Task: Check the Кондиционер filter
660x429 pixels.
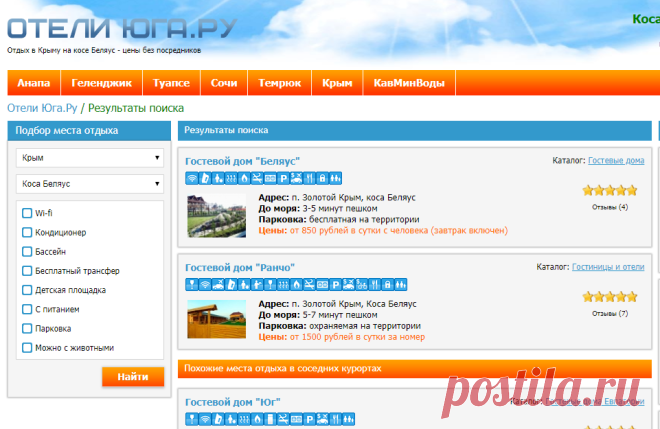Action: coord(27,232)
